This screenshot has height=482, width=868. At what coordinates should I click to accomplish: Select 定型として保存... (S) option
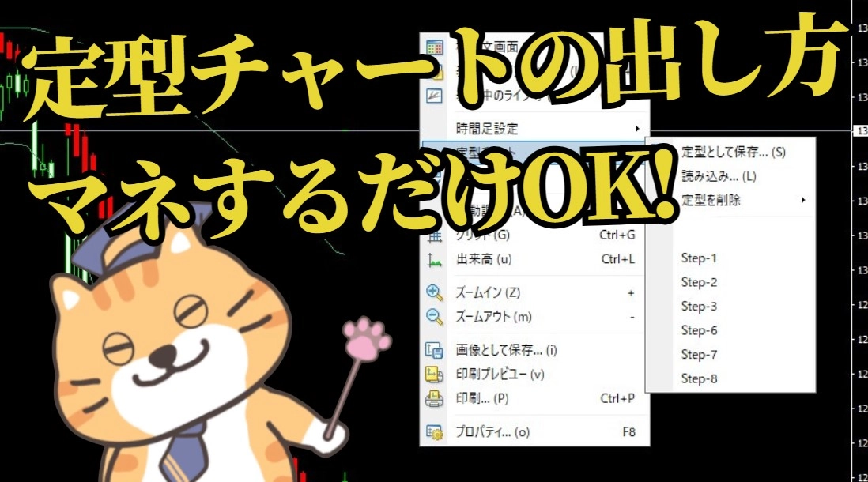tap(733, 152)
